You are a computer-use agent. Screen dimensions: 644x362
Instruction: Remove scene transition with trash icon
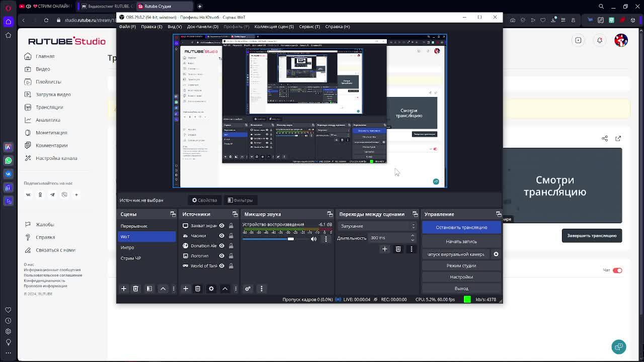tap(398, 249)
